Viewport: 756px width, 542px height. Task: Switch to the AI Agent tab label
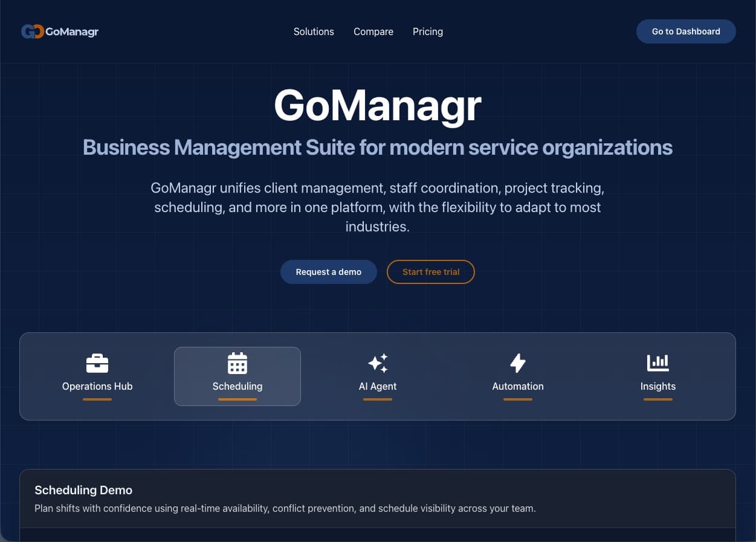[378, 386]
